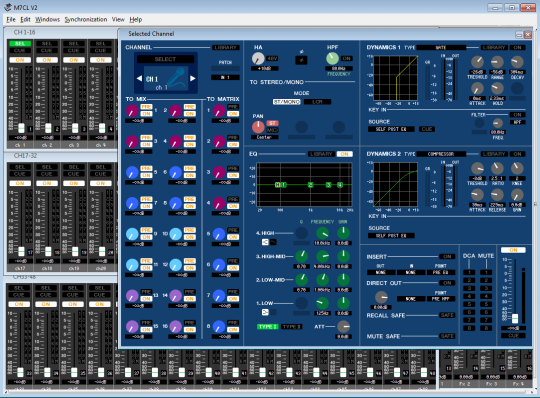Open the Dynamics 1 TYPE GATE selector
Image resolution: width=540 pixels, height=398 pixels.
pos(441,48)
